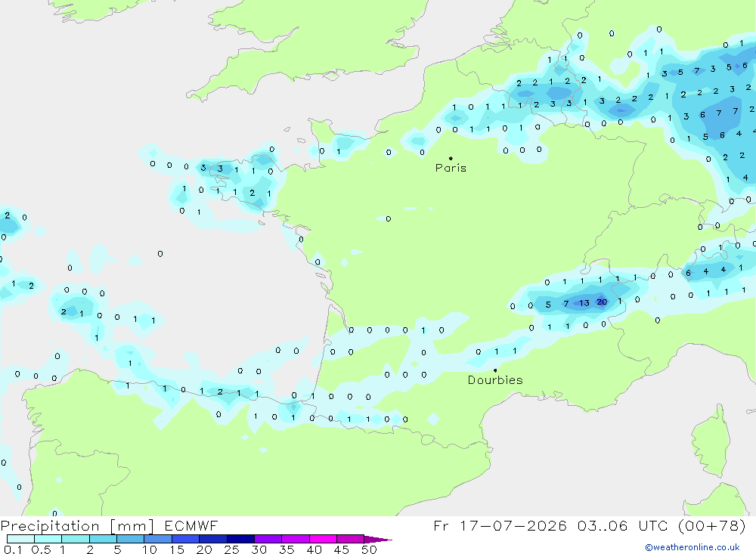Pick the 0.1–0.5 mm legend swatch
The image size is (756, 554).
(x=20, y=539)
